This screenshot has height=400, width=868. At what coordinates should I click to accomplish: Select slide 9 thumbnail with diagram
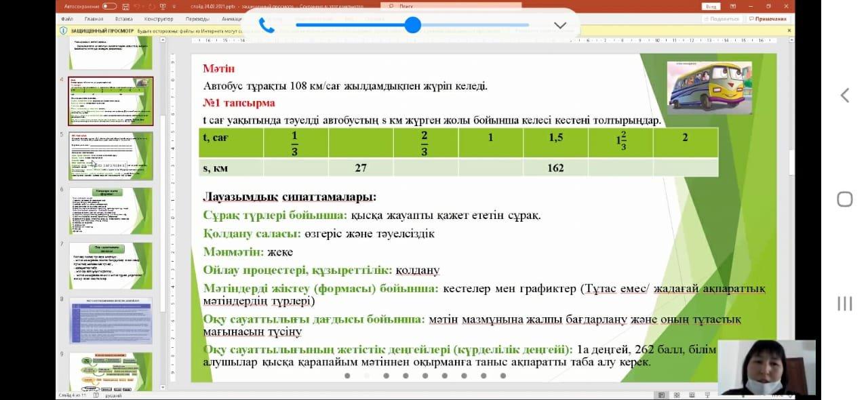[111, 371]
